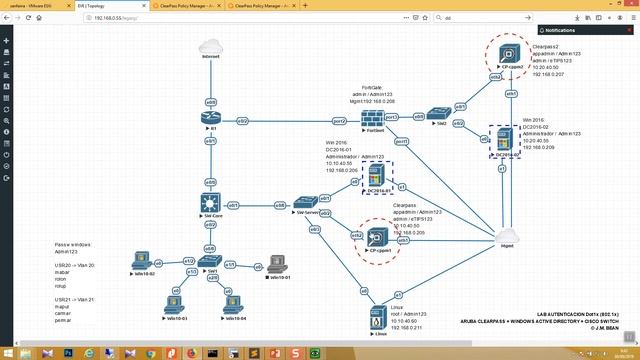The image size is (640, 360).
Task: Open Firefox from taskbar
Action: 192,353
